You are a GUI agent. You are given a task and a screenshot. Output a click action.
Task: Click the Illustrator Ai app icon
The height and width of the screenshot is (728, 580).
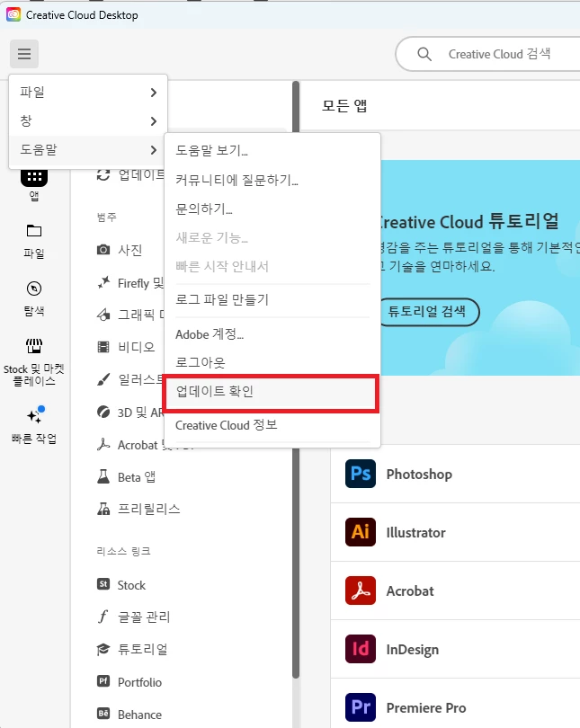click(x=361, y=531)
